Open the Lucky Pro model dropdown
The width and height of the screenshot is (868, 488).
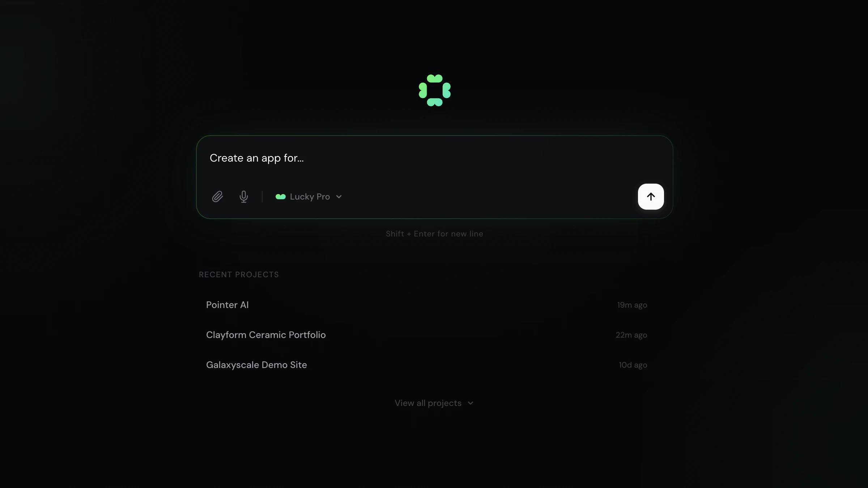(x=309, y=197)
